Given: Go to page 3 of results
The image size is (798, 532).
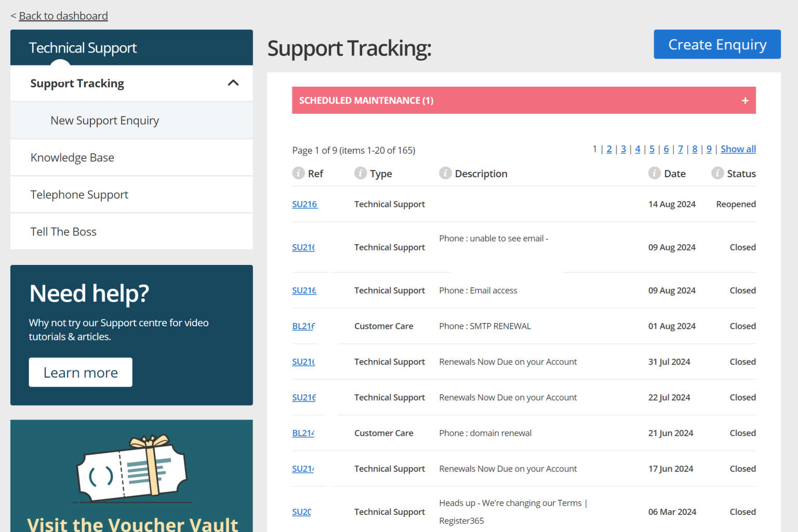Looking at the screenshot, I should (623, 149).
